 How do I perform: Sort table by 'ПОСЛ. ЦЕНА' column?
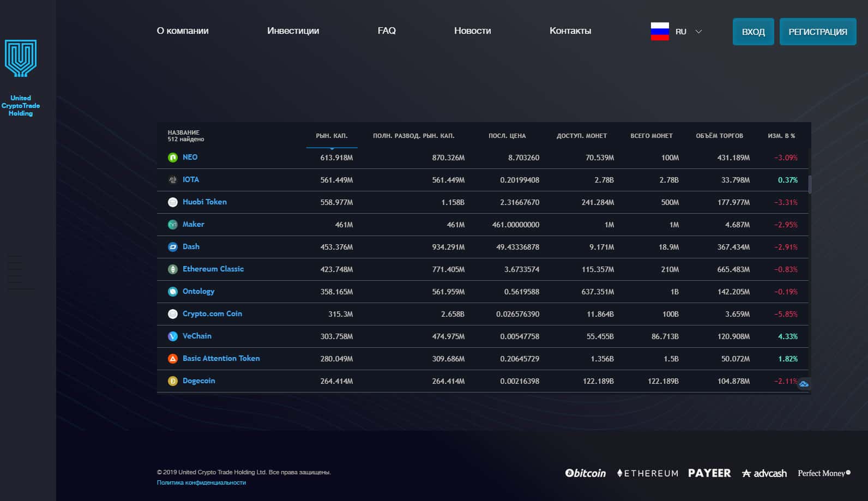[507, 136]
